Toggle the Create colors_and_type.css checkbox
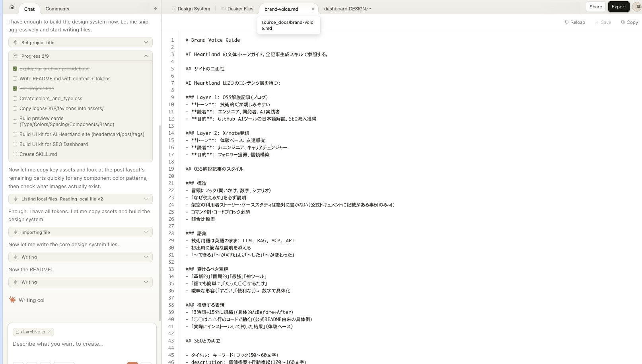This screenshot has width=642, height=364. pos(15,99)
